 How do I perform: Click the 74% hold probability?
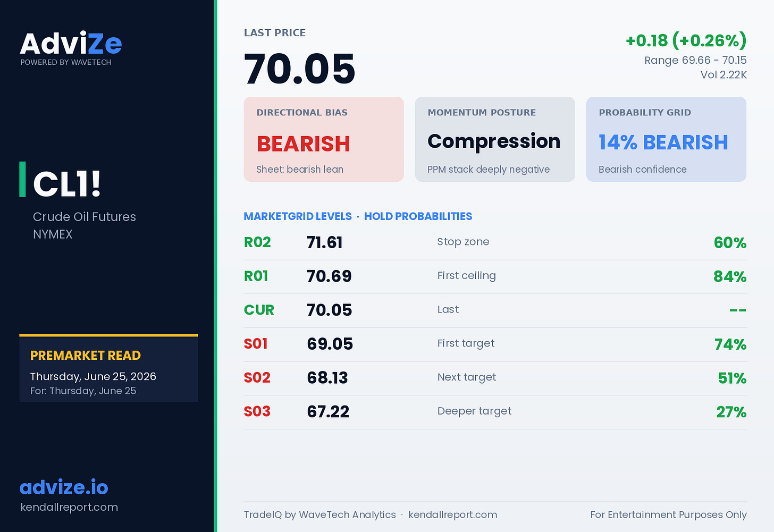coord(730,344)
